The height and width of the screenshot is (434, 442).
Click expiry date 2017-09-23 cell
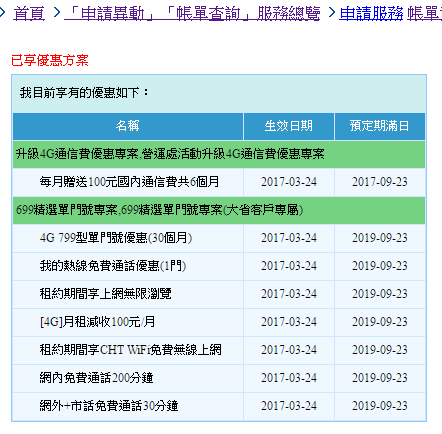(380, 182)
